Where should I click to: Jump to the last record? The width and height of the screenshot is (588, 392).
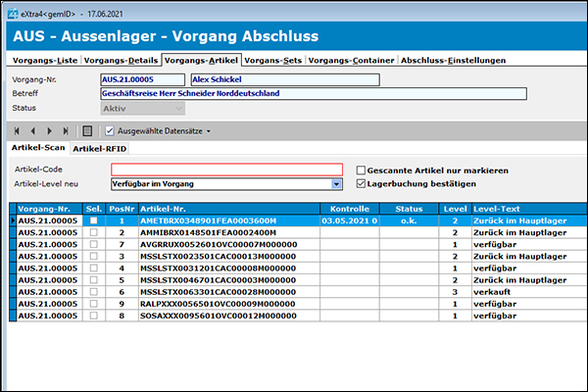[66, 130]
